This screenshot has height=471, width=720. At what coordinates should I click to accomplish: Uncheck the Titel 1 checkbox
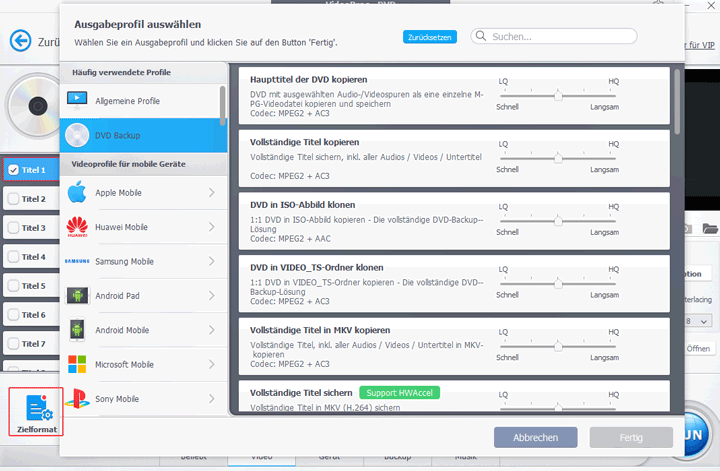(x=14, y=170)
